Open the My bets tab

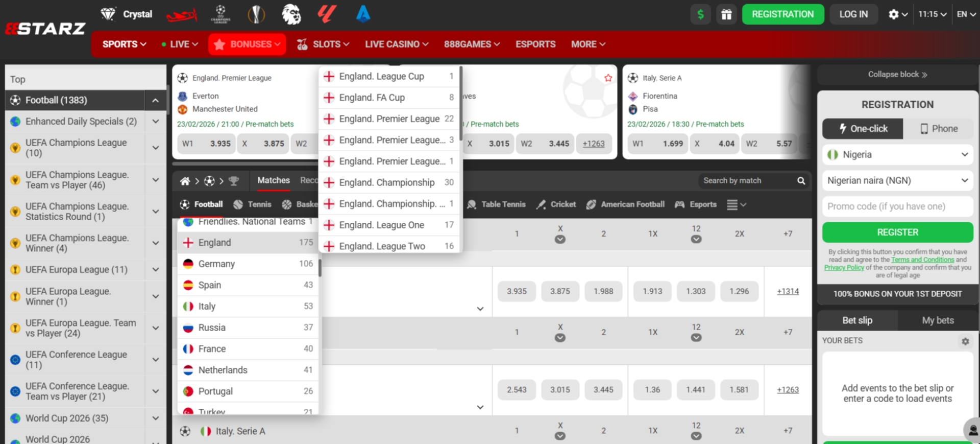(x=938, y=320)
